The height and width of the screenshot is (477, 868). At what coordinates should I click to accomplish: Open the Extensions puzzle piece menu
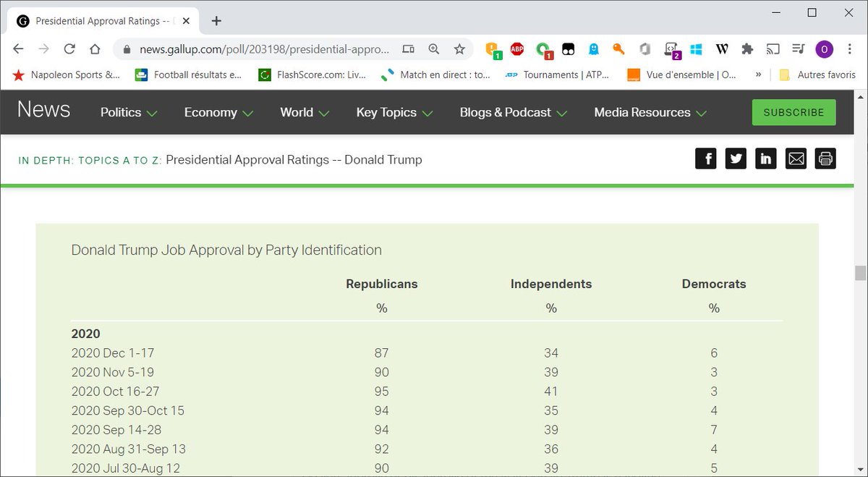coord(747,49)
